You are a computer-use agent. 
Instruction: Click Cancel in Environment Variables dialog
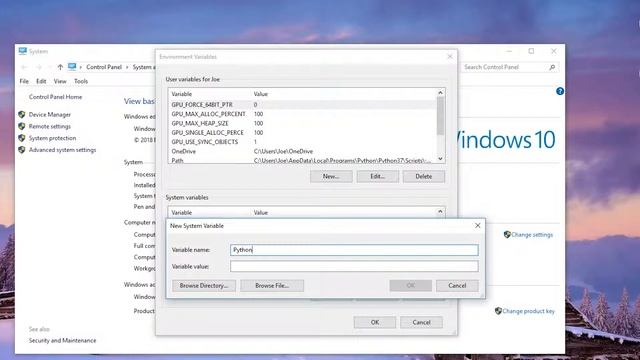[421, 322]
